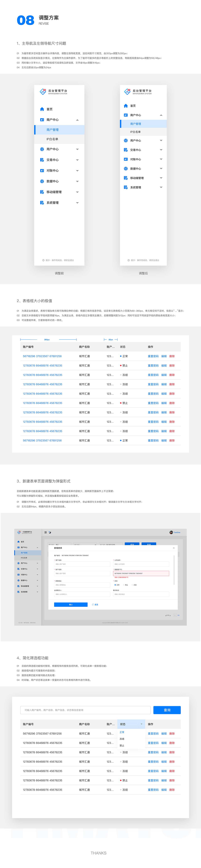
Task: Click the 重置 link in 新增表单
Action: [95, 605]
